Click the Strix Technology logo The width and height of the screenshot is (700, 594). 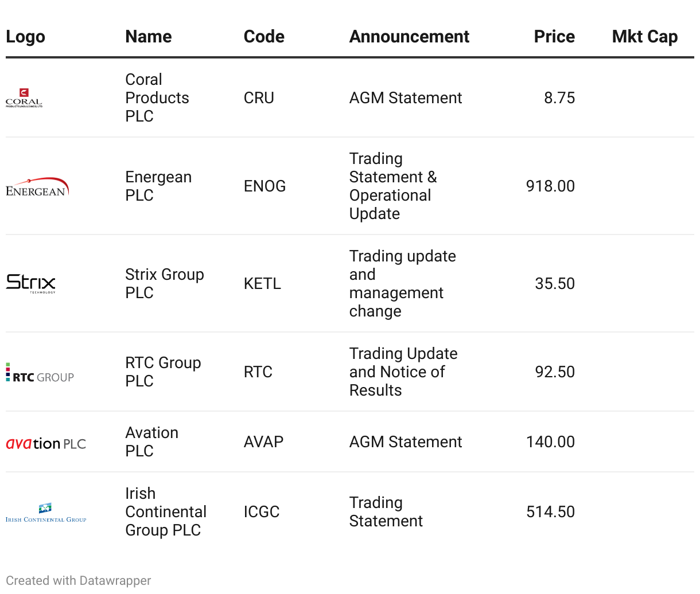(31, 283)
